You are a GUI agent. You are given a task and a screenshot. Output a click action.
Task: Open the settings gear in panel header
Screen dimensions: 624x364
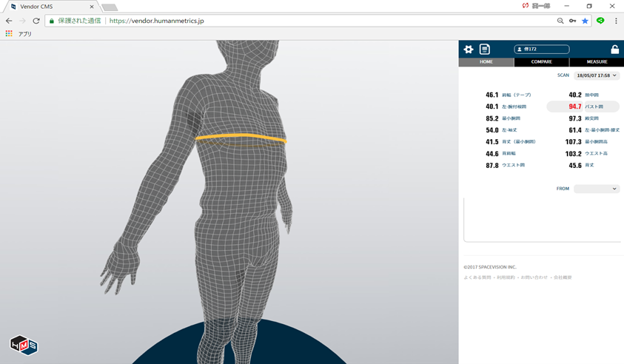tap(469, 50)
